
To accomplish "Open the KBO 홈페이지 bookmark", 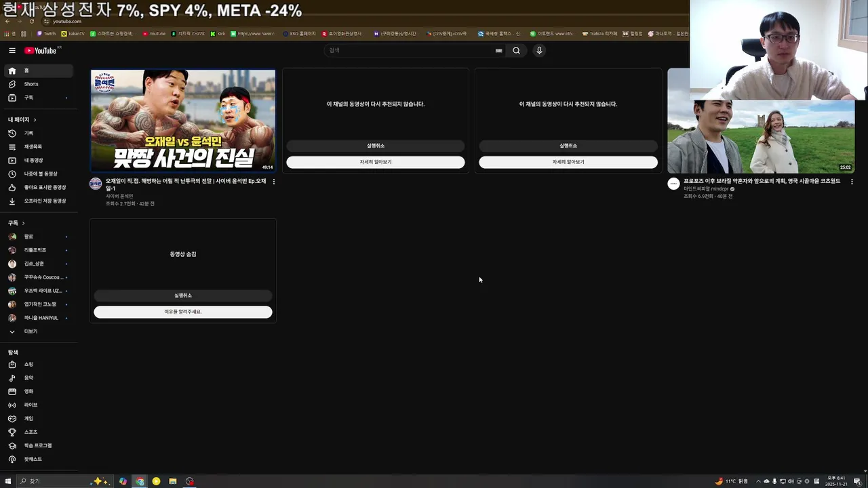I will [x=300, y=33].
